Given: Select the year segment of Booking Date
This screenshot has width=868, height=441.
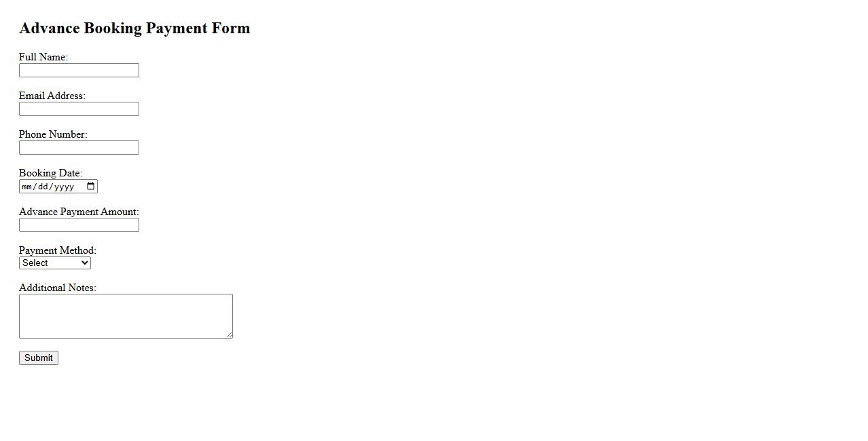Looking at the screenshot, I should point(64,187).
